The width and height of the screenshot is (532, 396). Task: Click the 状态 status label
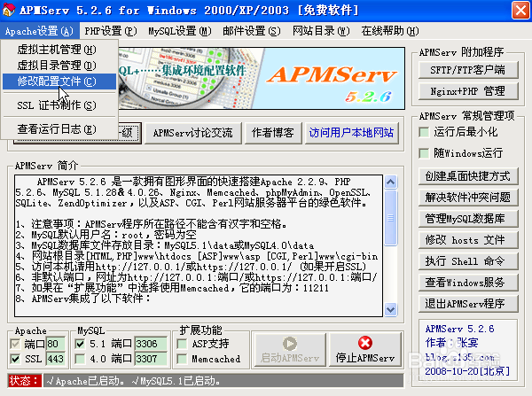pos(25,381)
